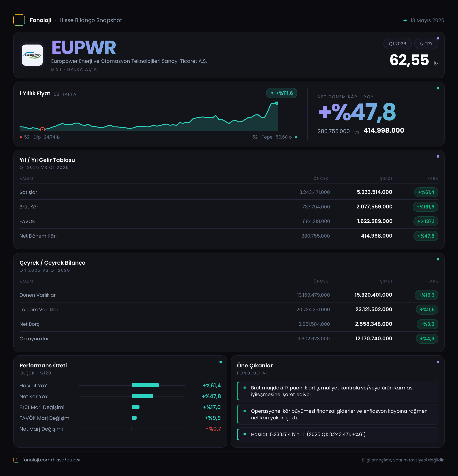
Task: Click the sparkle icon beside 18 Mayıs 2026
Action: click(405, 20)
